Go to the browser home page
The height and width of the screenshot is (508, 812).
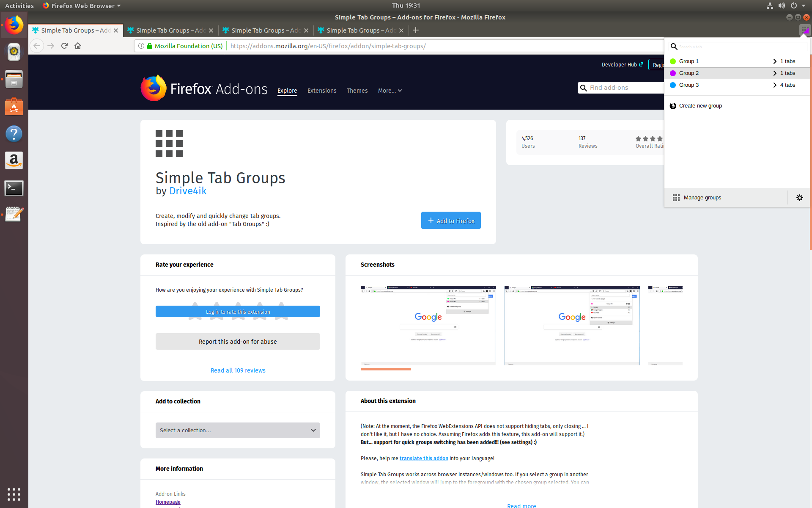78,46
